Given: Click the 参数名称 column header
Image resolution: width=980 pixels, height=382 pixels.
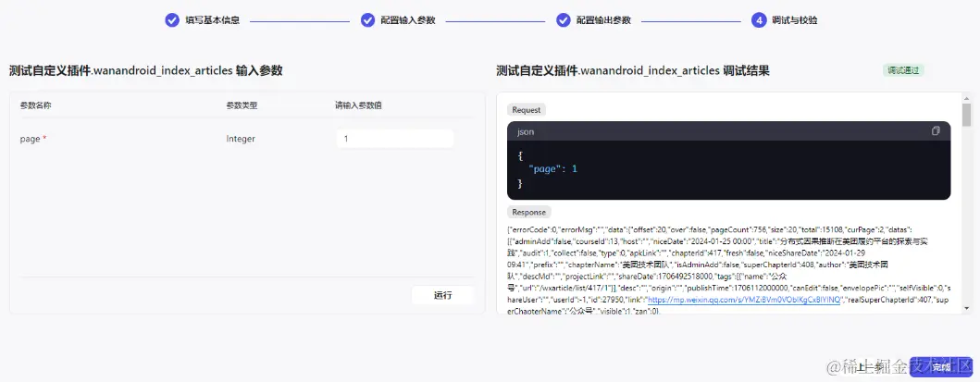Looking at the screenshot, I should 35,105.
